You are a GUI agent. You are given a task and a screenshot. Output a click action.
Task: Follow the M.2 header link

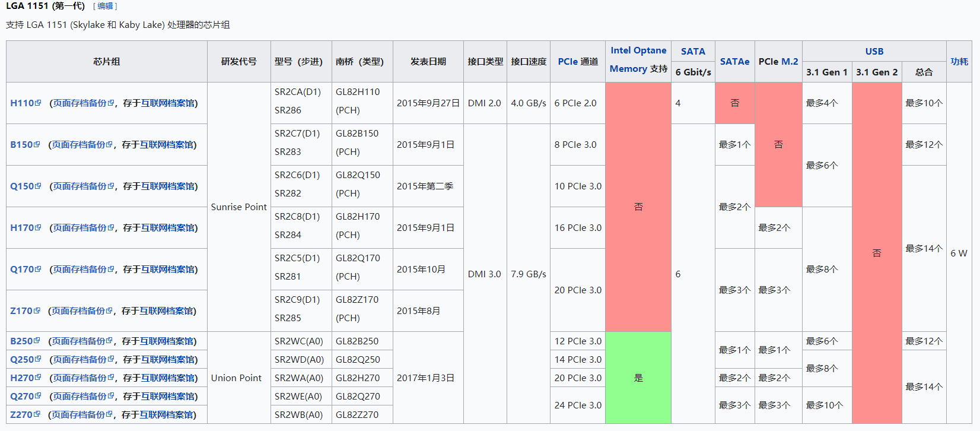click(x=790, y=62)
